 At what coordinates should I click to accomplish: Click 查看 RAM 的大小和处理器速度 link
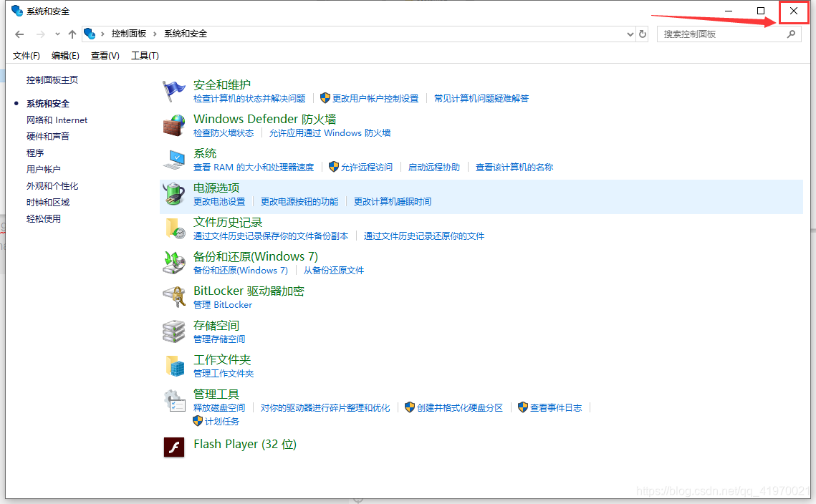coord(254,168)
